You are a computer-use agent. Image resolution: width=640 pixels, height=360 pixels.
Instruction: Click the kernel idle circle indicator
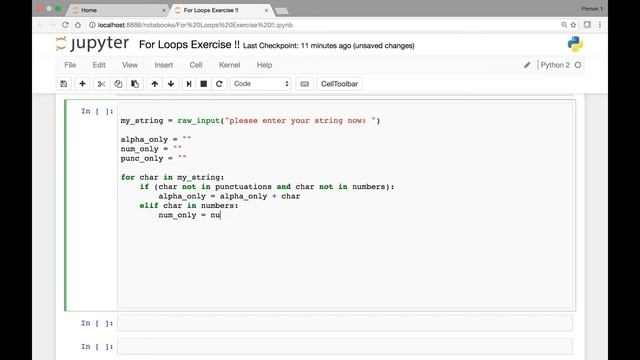click(x=578, y=65)
